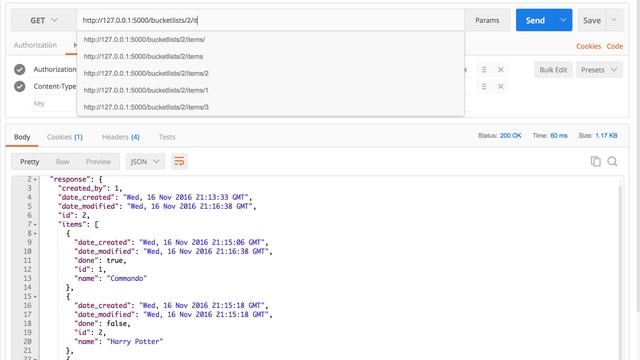Open the Params editor
This screenshot has height=360, width=640.
click(x=487, y=20)
